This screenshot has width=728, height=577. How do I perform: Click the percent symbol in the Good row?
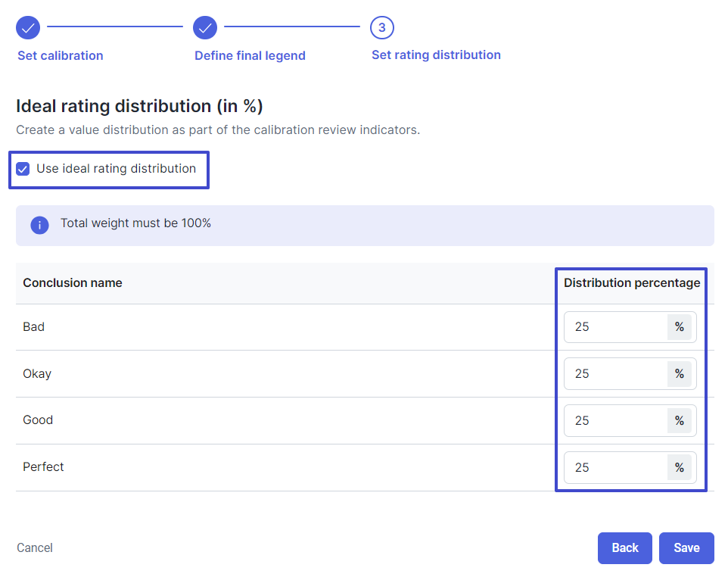pos(680,421)
